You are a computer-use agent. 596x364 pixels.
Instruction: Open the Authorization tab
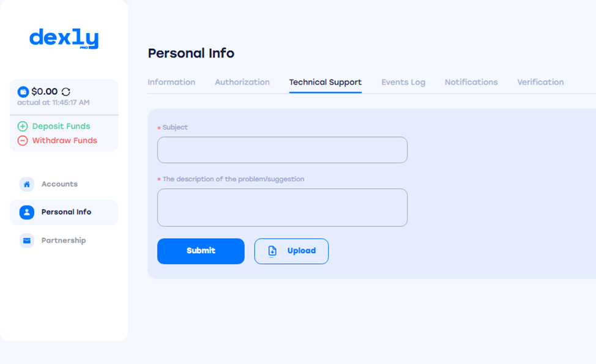242,82
